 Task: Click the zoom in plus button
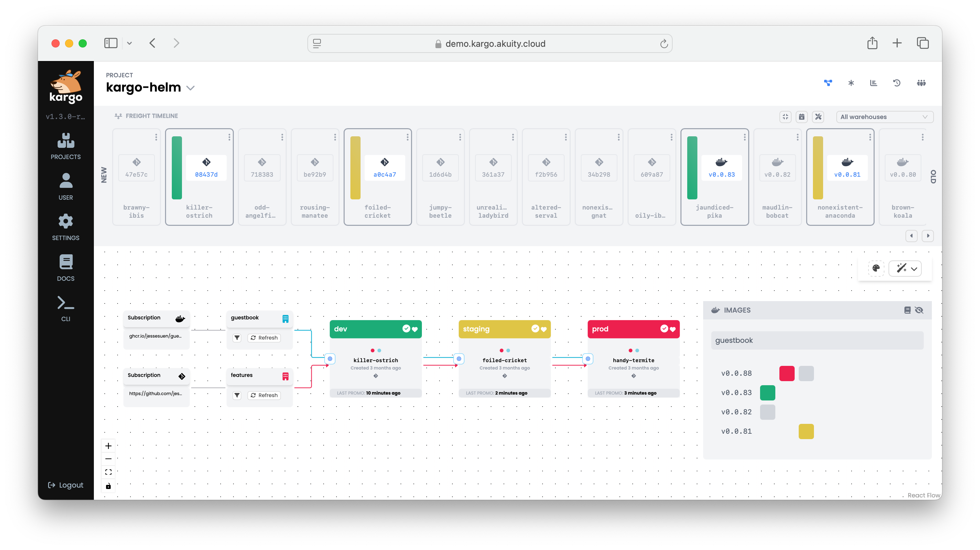coord(108,446)
